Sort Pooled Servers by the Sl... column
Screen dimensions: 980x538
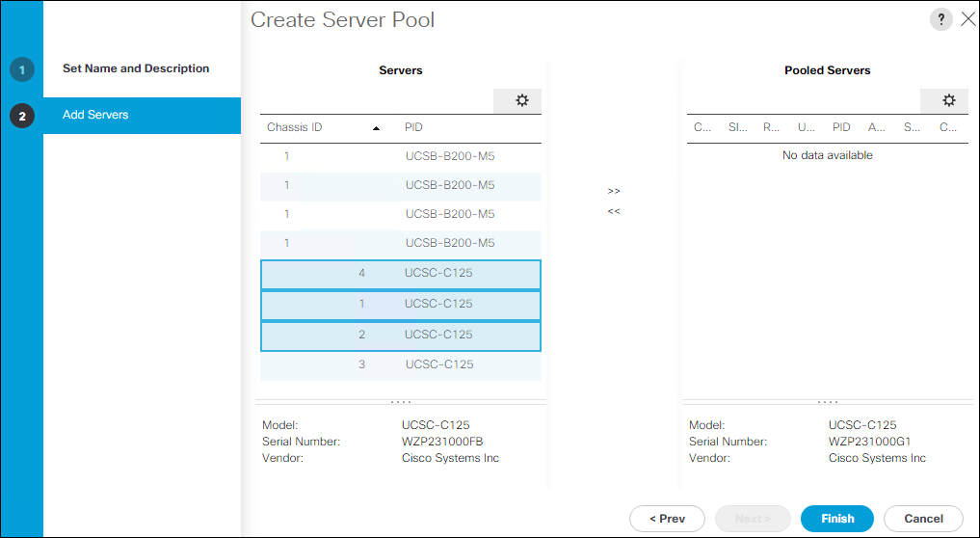(737, 127)
